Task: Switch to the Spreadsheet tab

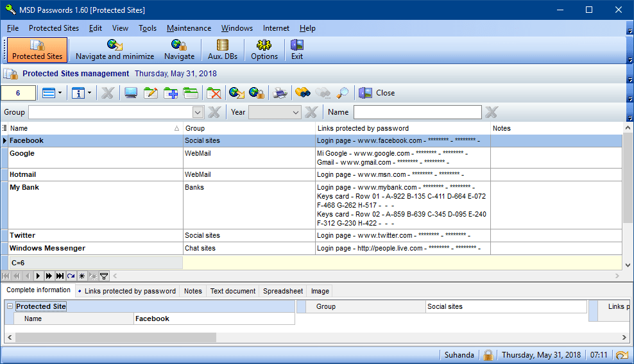Action: click(x=283, y=291)
